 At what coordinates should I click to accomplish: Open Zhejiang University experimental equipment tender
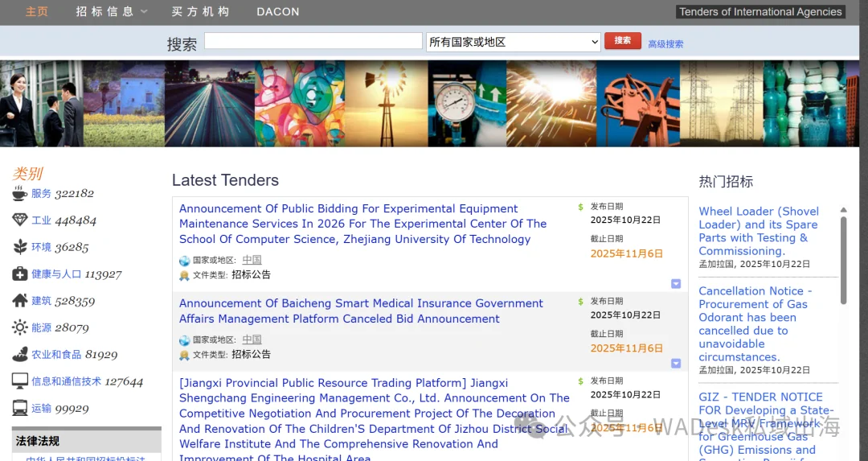362,224
